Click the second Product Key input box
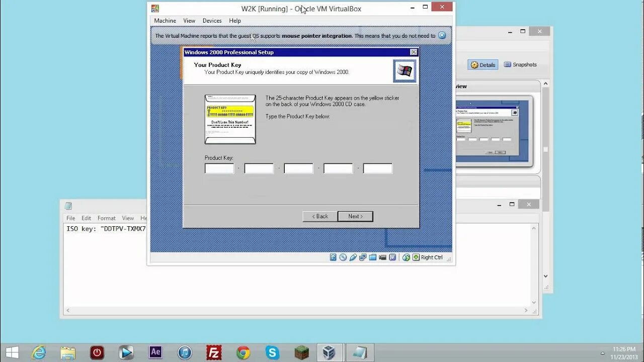This screenshot has width=644, height=362. (x=259, y=168)
